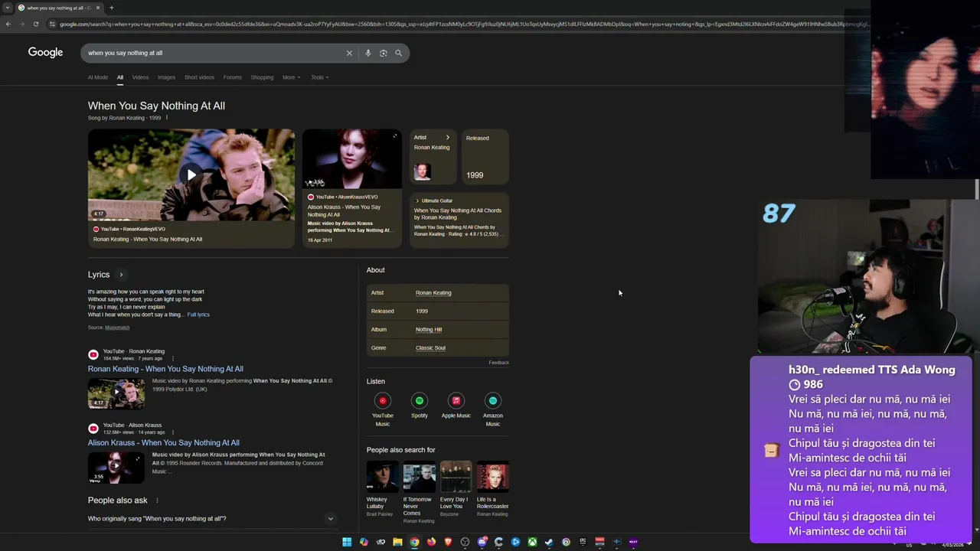The height and width of the screenshot is (551, 980).
Task: Open the more options dots beside the song subtitle
Action: click(x=167, y=118)
